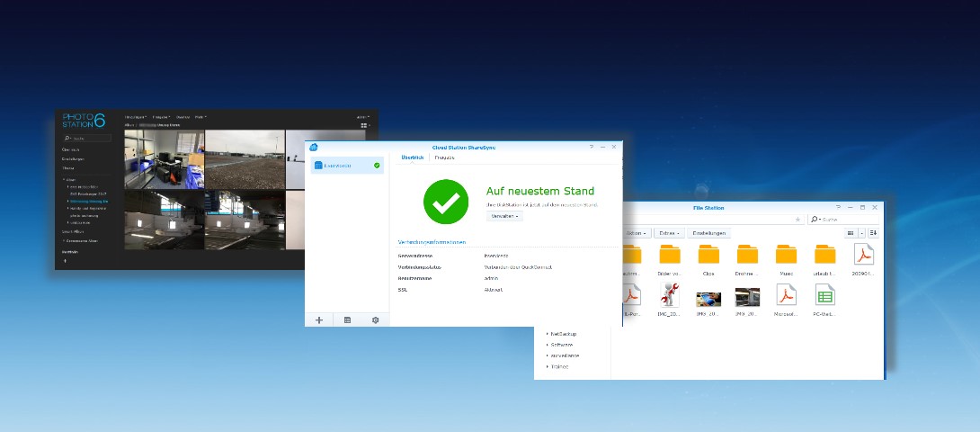Switch to the Freigabe tab in ShareSync
This screenshot has width=980, height=432.
444,157
